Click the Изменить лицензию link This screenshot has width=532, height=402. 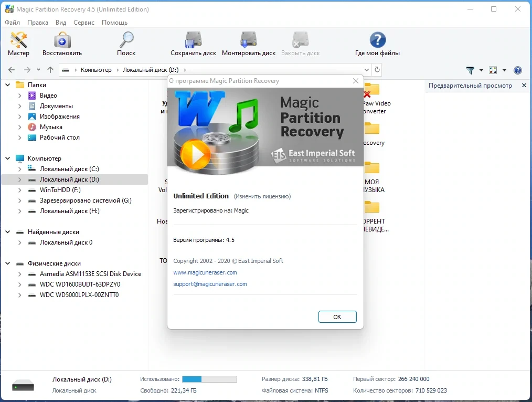click(262, 196)
